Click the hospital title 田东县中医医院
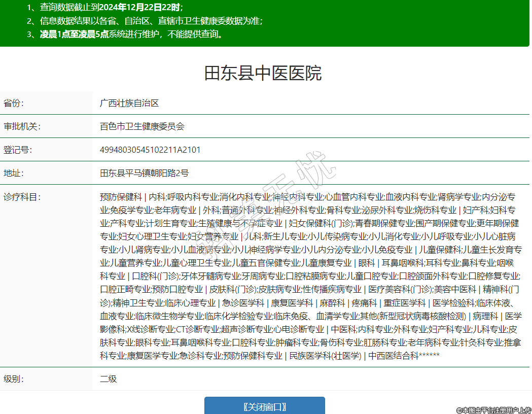 point(263,73)
